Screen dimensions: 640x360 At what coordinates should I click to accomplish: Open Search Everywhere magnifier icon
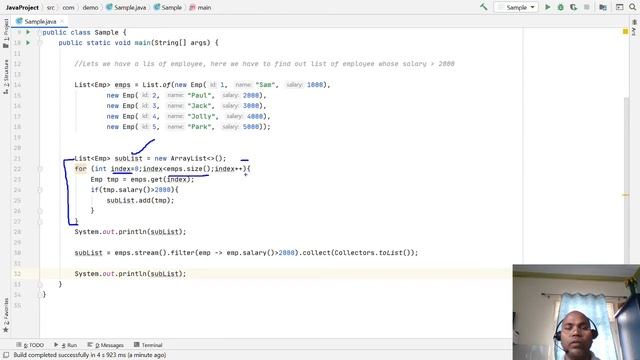pyautogui.click(x=633, y=7)
